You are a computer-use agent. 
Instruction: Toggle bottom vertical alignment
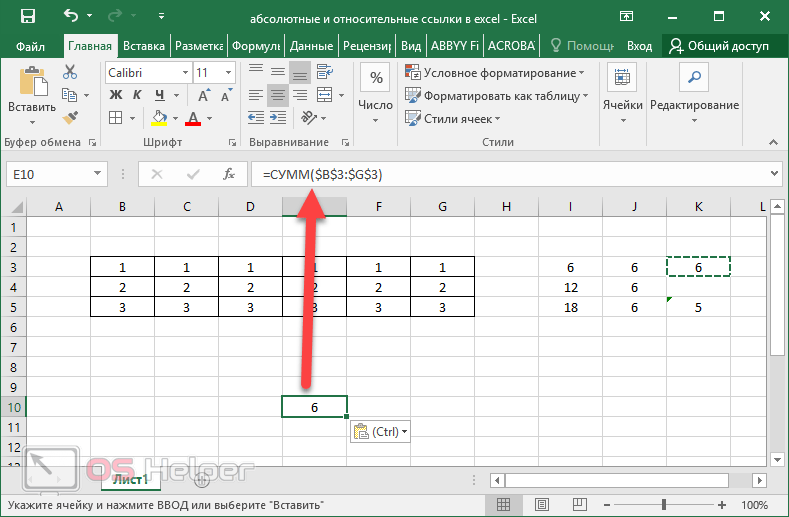click(x=300, y=72)
